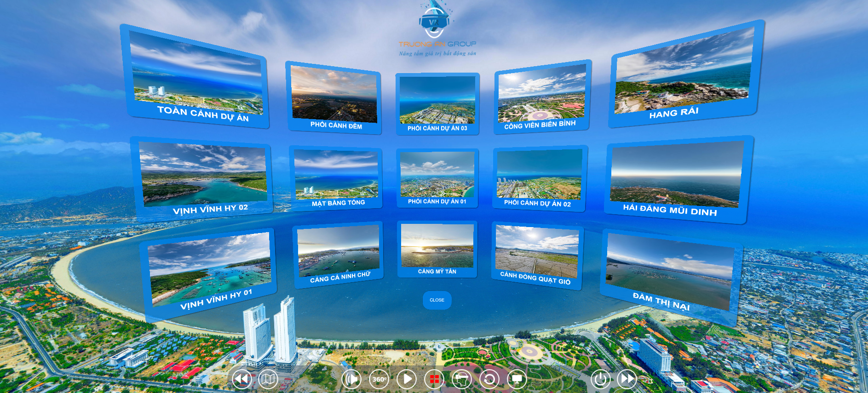The image size is (868, 393).
Task: Toggle fullscreen monitor icon
Action: pyautogui.click(x=517, y=379)
